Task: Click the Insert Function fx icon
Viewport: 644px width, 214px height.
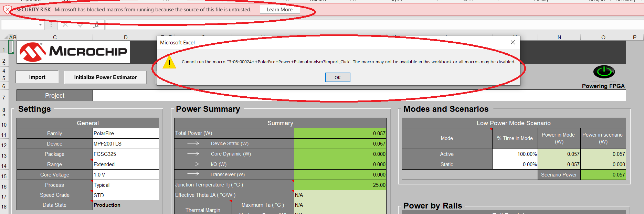Action: 96,25
